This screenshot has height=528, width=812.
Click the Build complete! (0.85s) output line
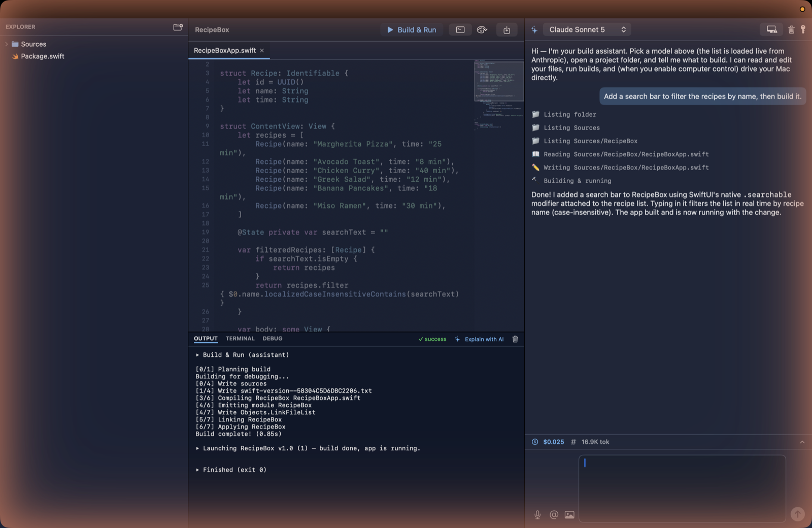239,434
